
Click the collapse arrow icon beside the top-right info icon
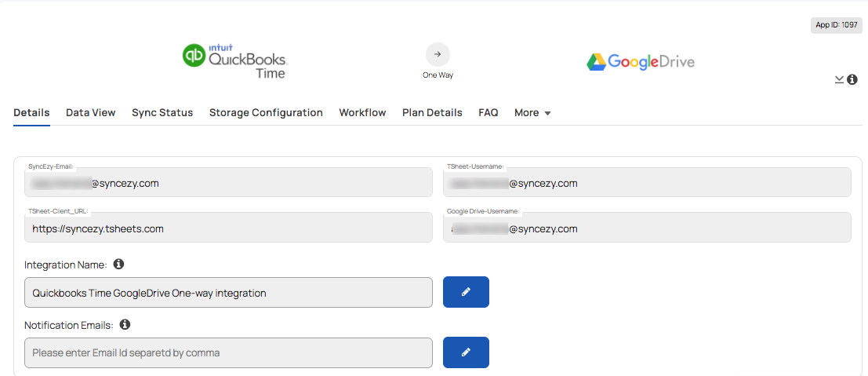(x=839, y=80)
